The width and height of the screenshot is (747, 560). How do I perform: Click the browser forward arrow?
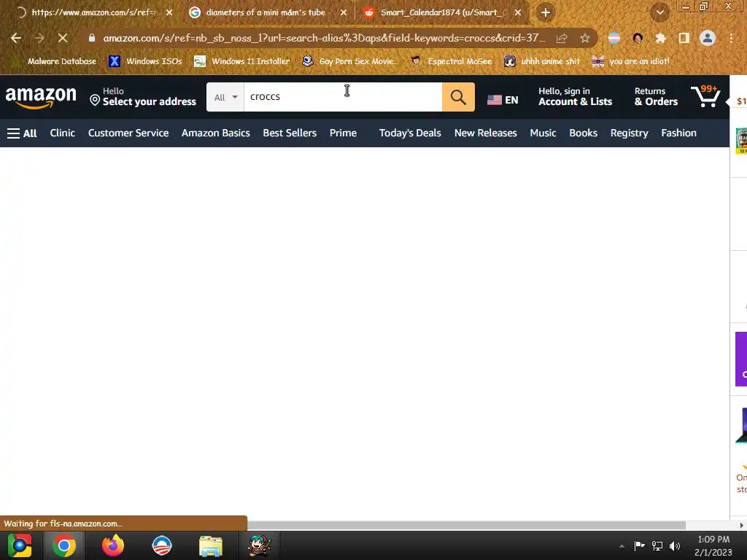[x=39, y=38]
